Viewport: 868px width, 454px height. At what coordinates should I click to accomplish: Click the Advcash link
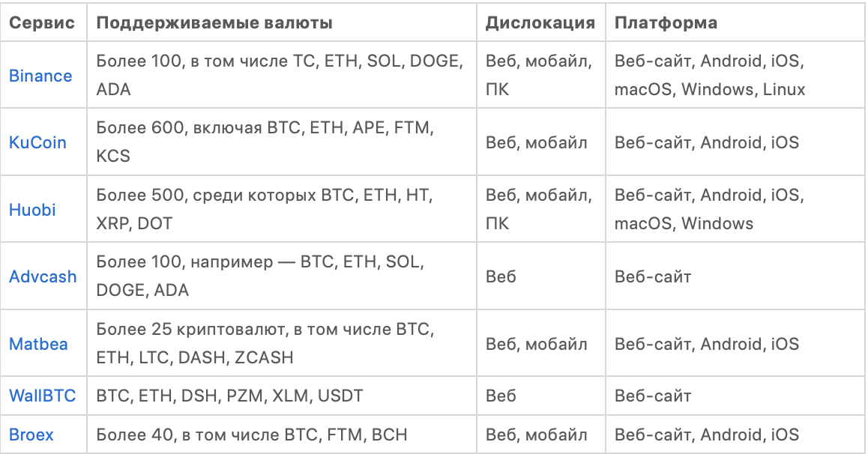tap(43, 276)
